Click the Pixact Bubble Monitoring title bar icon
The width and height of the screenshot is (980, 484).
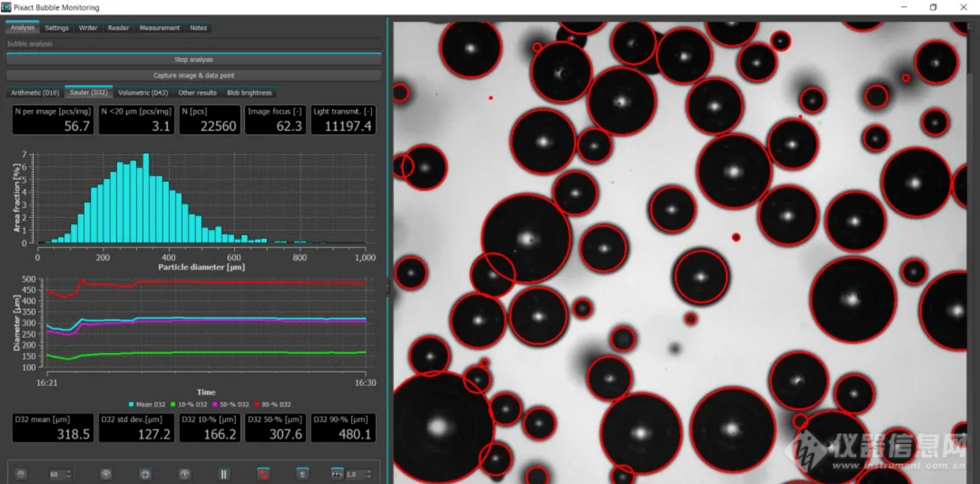pos(6,7)
